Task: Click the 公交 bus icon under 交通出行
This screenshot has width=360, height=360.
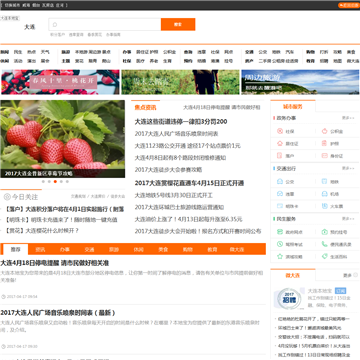Action: pos(280,182)
